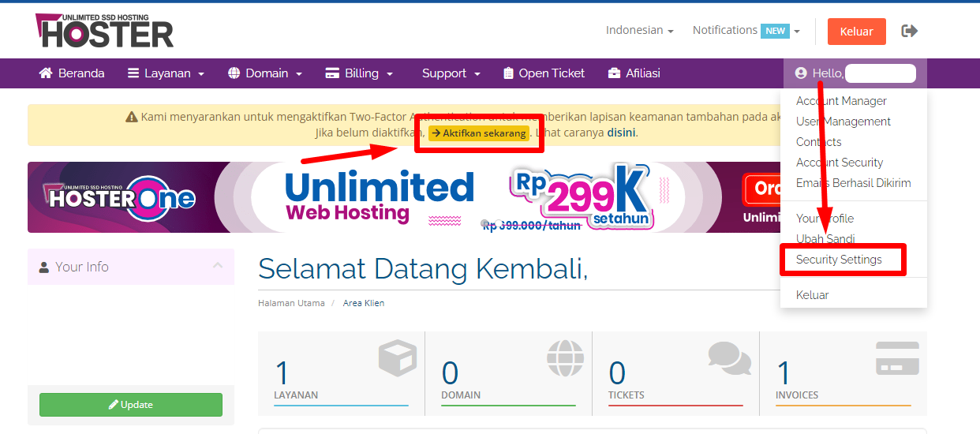
Task: Open the Open Ticket page
Action: [544, 73]
